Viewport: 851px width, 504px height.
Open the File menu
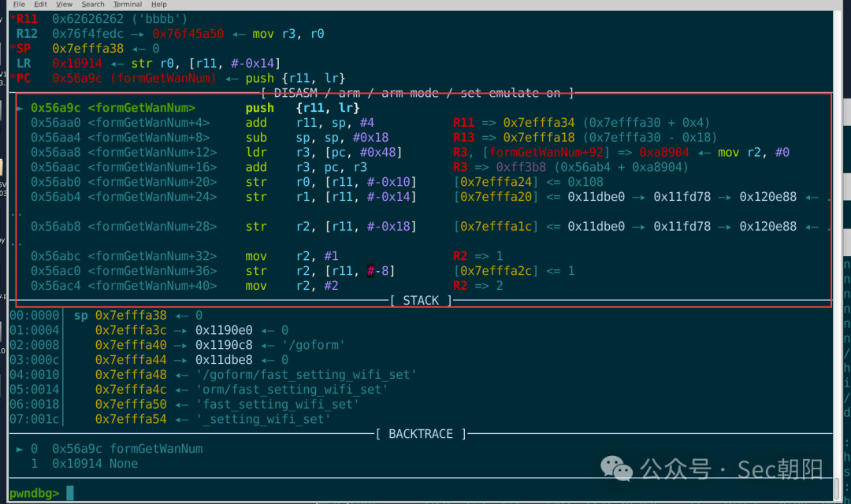tap(19, 5)
